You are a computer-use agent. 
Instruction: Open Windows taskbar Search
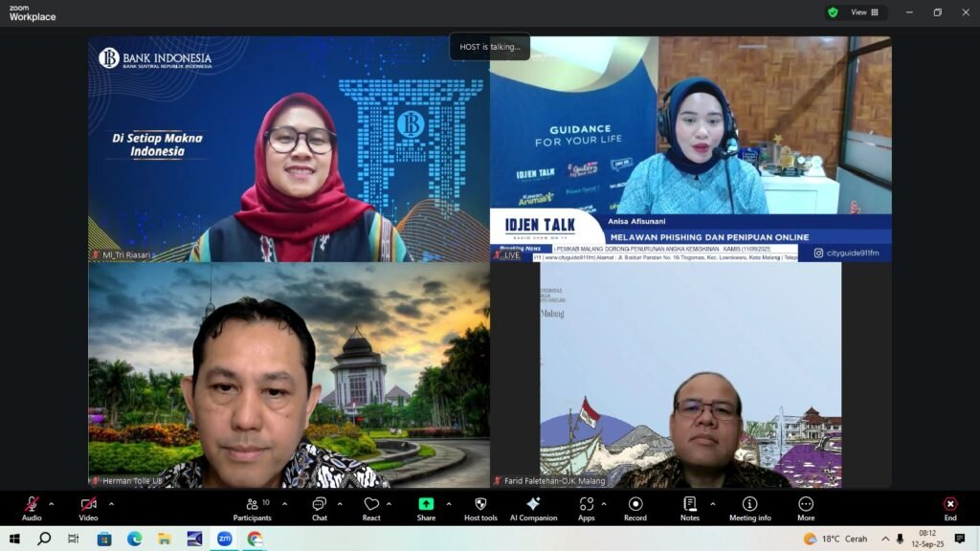click(x=44, y=539)
